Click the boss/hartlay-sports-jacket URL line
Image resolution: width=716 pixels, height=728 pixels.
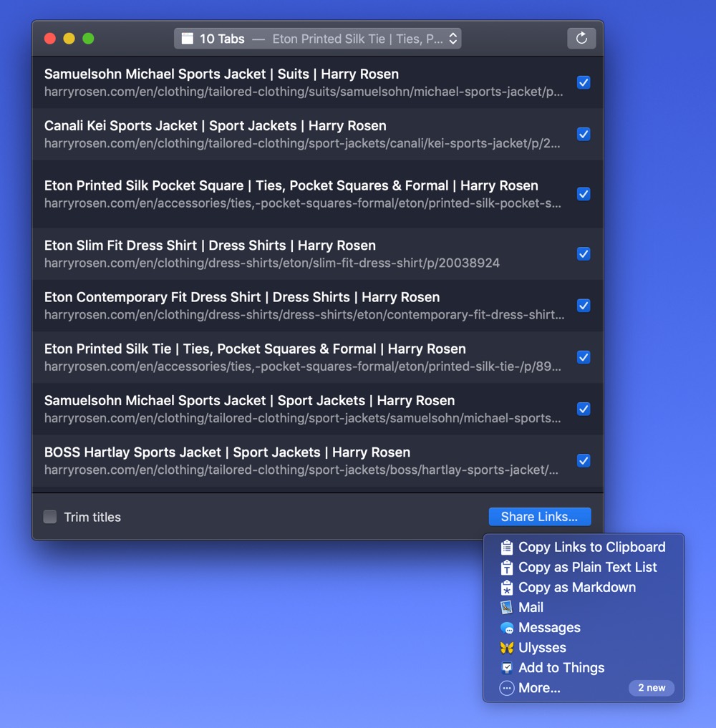301,470
